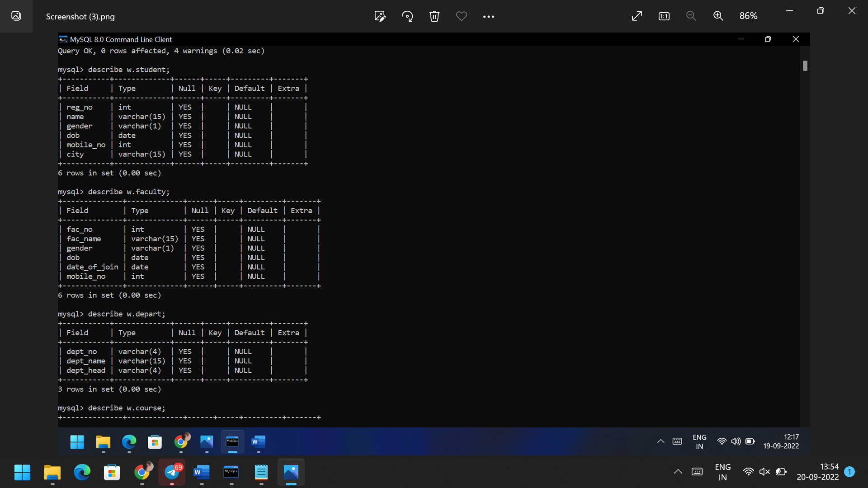Viewport: 868px width, 488px height.
Task: Unmute the system volume in the tray
Action: [x=765, y=471]
